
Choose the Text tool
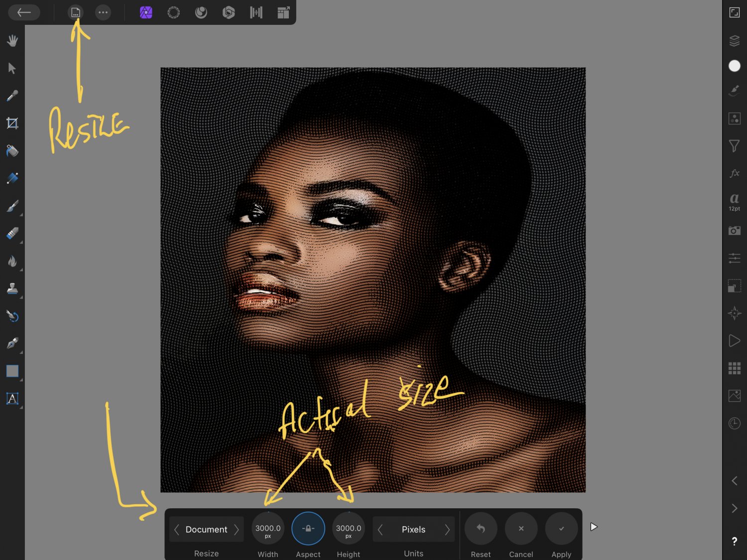tap(12, 398)
